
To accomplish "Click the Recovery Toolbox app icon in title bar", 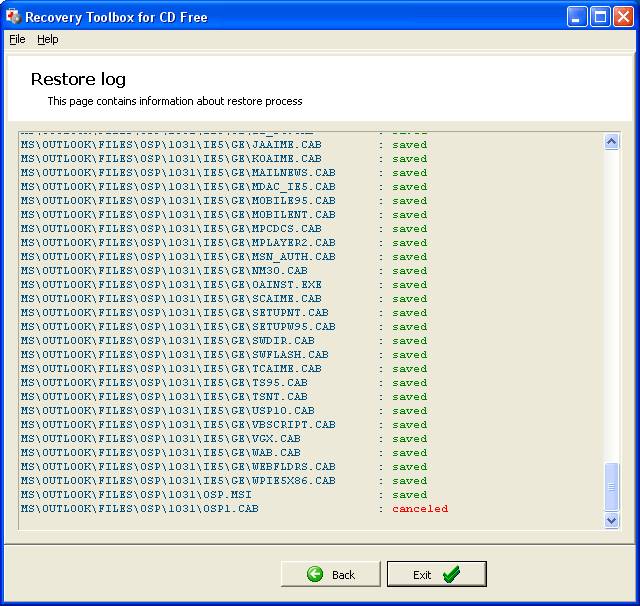I will [13, 16].
